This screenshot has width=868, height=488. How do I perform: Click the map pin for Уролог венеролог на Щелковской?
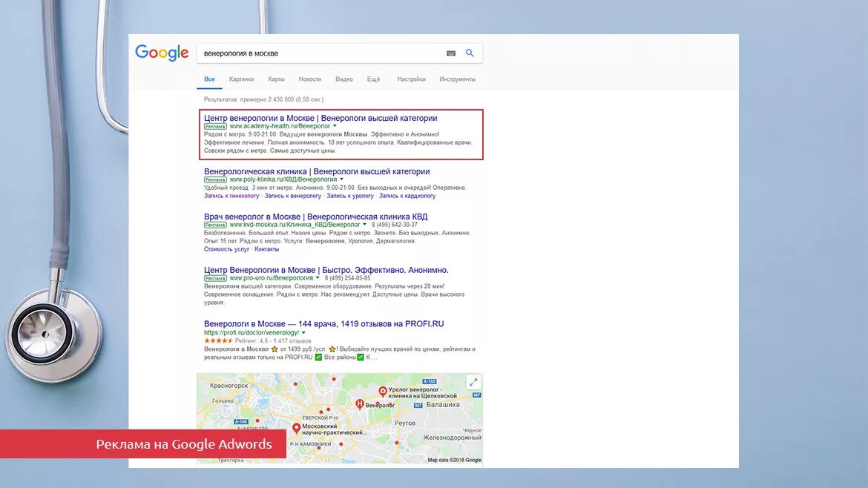(x=383, y=391)
